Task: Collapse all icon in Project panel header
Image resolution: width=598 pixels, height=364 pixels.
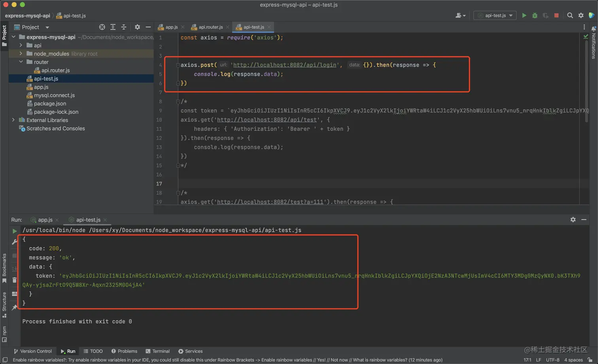Action: click(124, 27)
